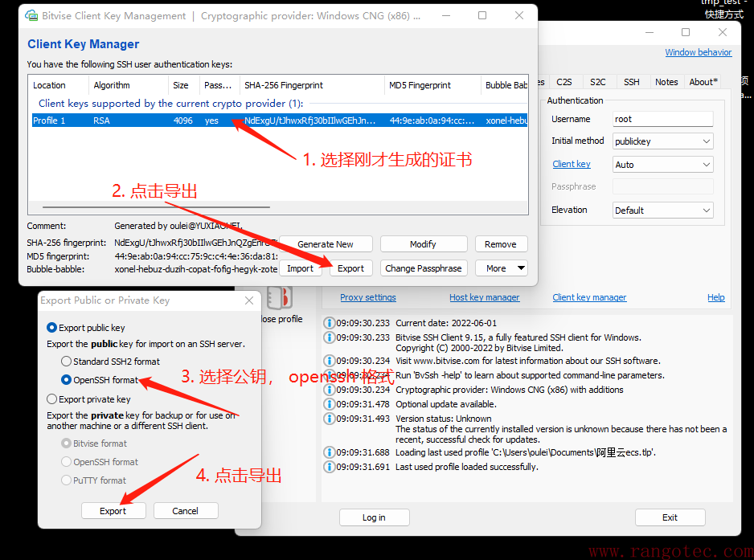Click Generate New key button
Viewport: 754px width, 560px height.
tap(326, 244)
